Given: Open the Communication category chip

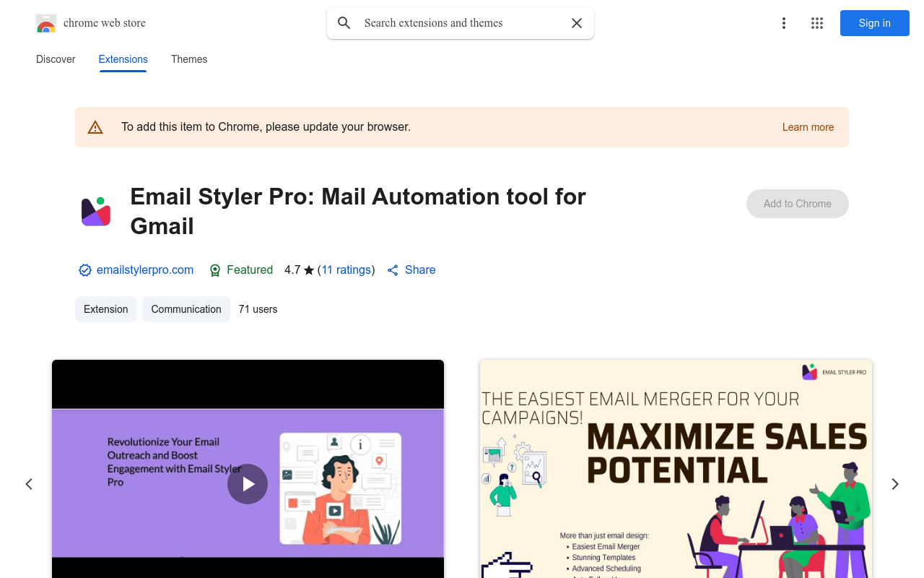Looking at the screenshot, I should pos(186,309).
